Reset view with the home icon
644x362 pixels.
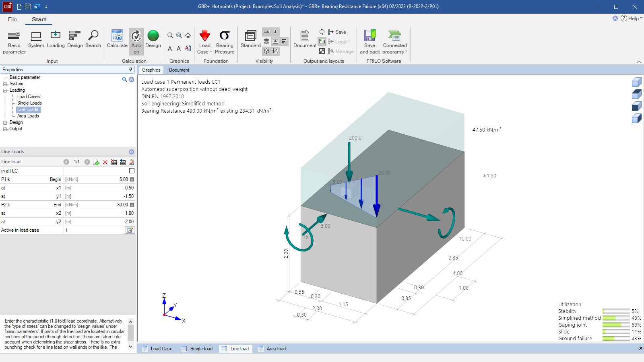click(x=188, y=36)
